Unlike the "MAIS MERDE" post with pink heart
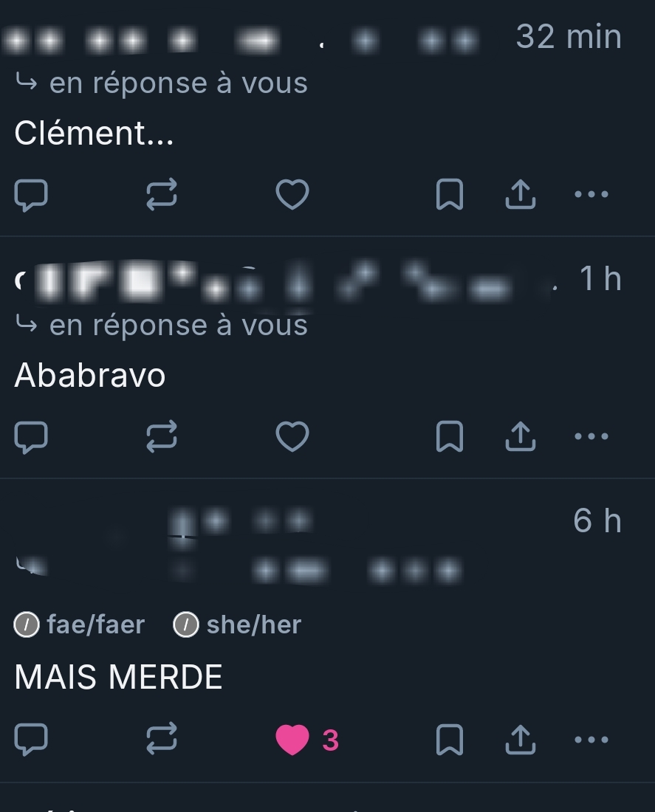This screenshot has width=655, height=812. pyautogui.click(x=292, y=740)
